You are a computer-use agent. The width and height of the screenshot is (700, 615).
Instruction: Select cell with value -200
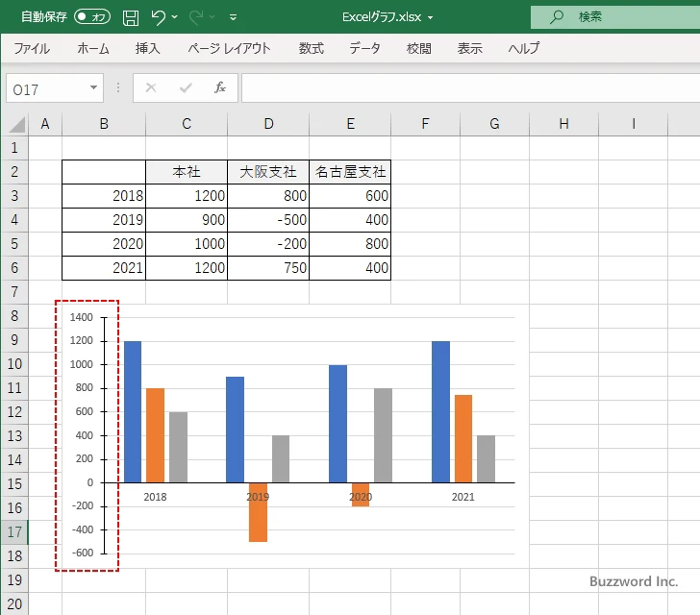pos(268,244)
